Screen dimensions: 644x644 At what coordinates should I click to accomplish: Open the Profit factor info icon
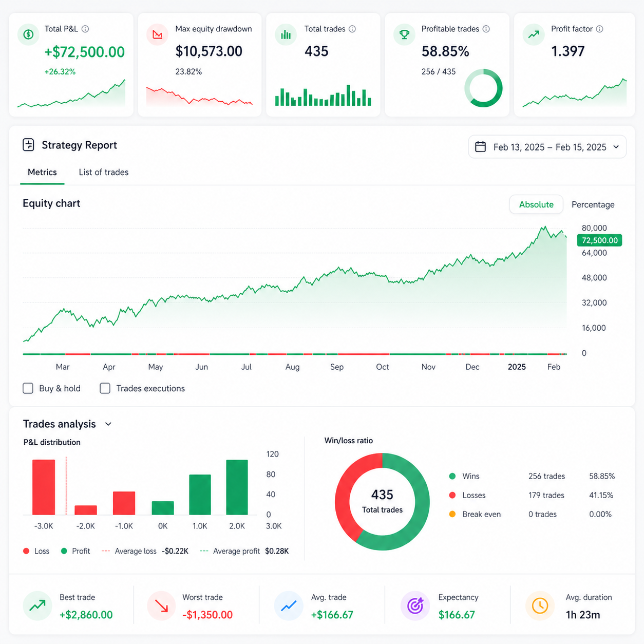click(x=599, y=29)
